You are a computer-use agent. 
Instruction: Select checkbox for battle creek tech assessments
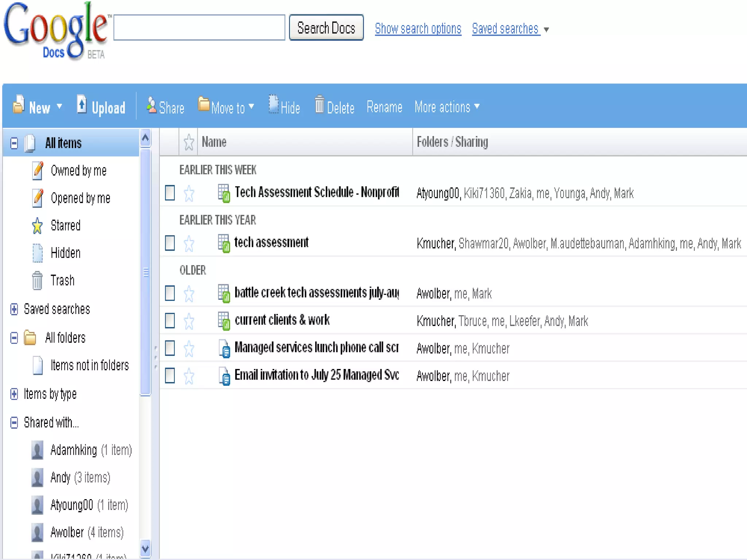coord(170,293)
